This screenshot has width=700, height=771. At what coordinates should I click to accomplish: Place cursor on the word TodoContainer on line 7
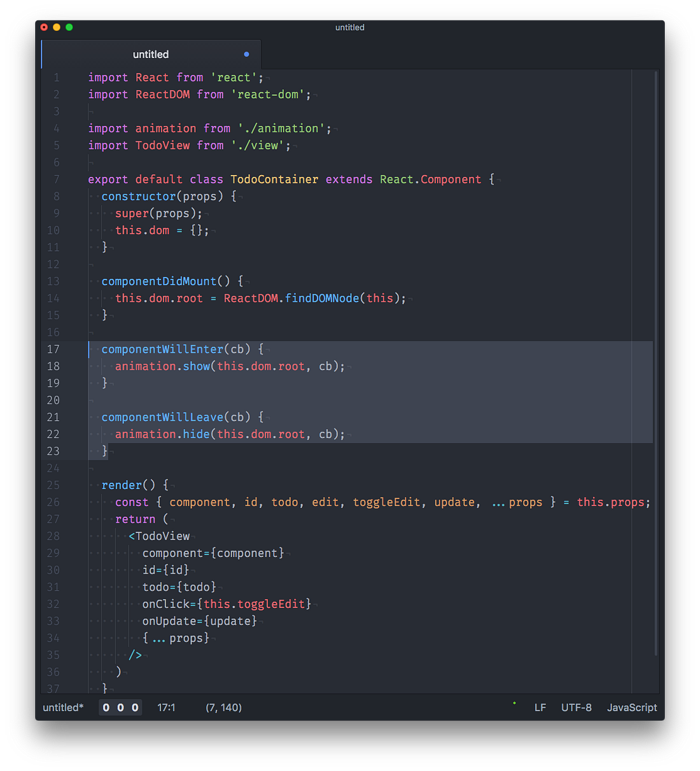tap(274, 179)
